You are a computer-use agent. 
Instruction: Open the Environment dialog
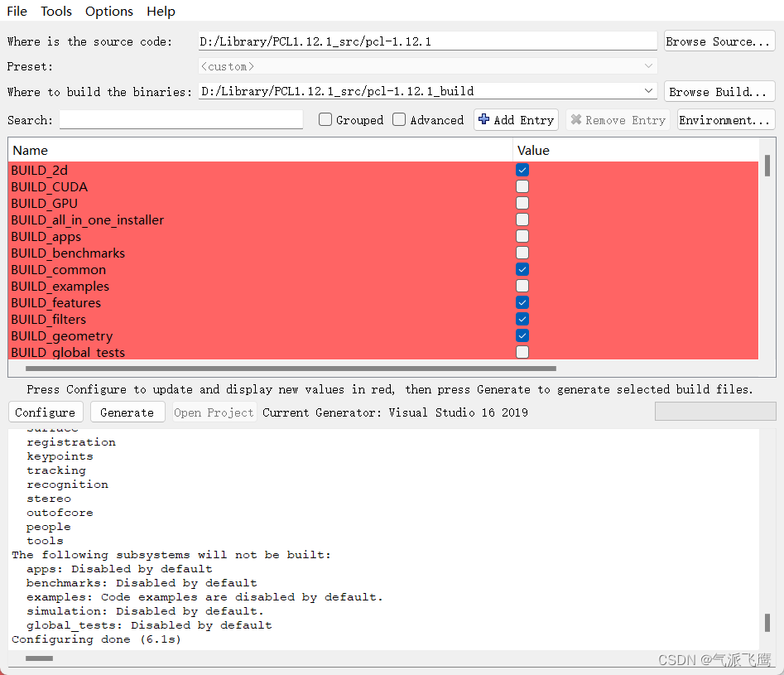725,119
